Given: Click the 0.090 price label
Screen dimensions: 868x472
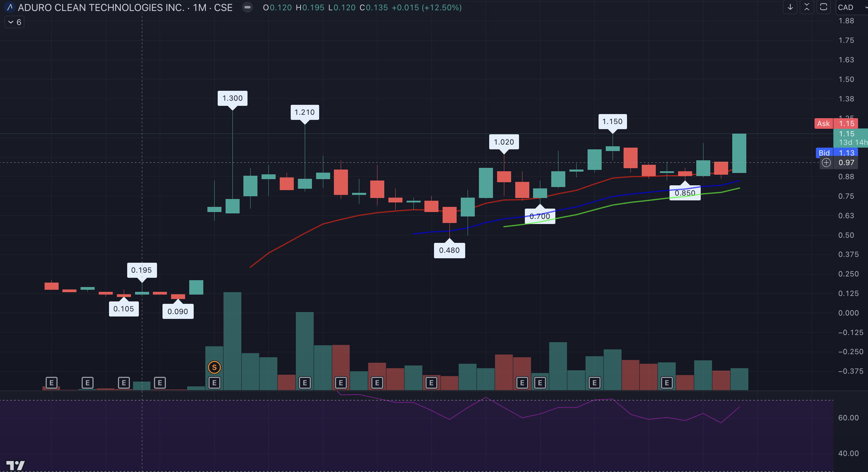Looking at the screenshot, I should (x=178, y=312).
